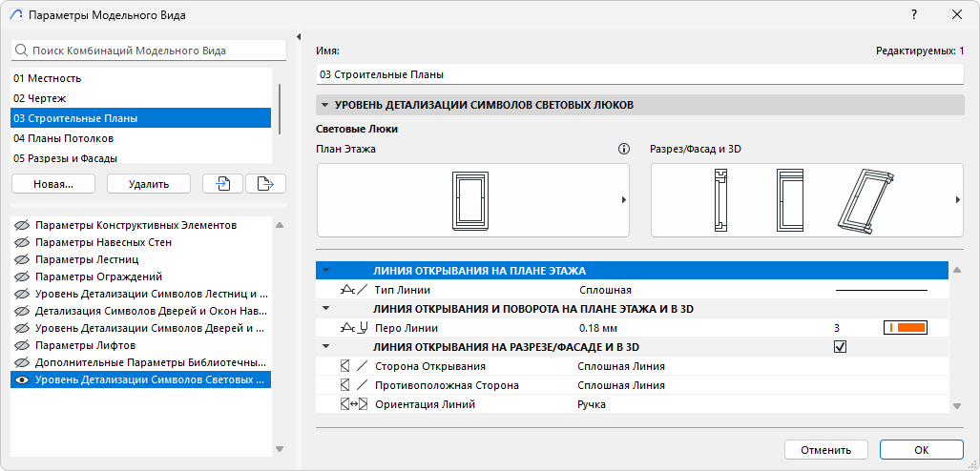
Task: Click the export combination icon button
Action: coord(265,184)
